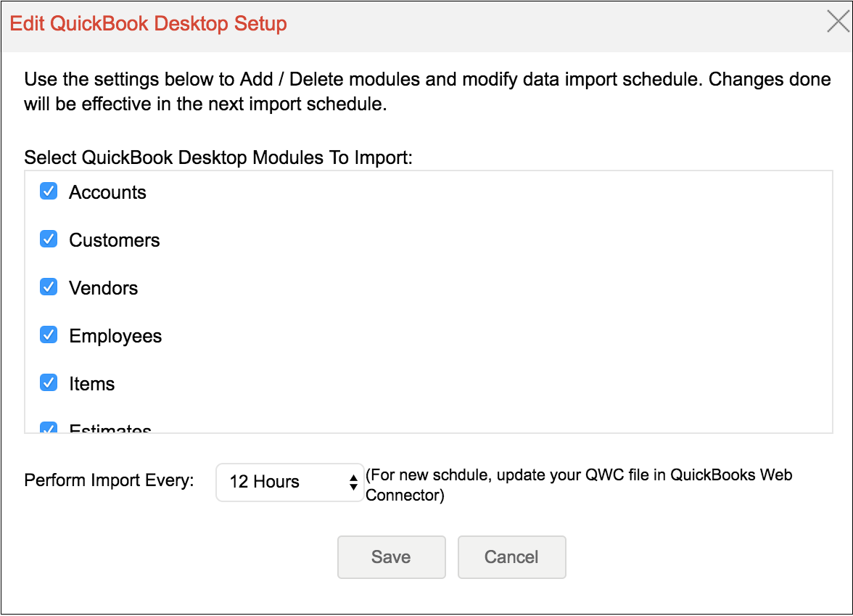Viewport: 853px width, 616px height.
Task: Click the Employees label text
Action: point(115,337)
